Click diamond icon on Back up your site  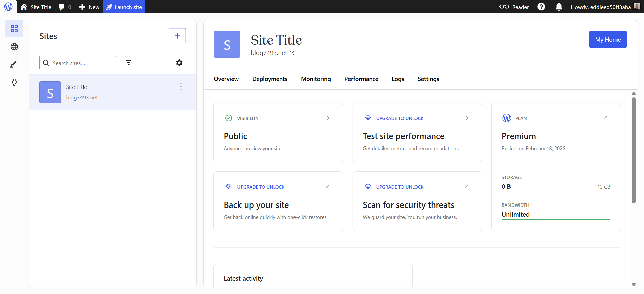229,187
